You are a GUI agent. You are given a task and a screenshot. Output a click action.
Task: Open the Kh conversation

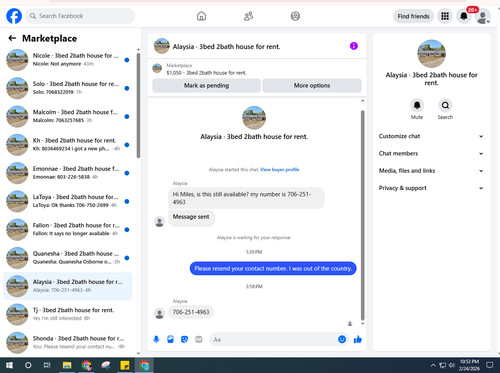pyautogui.click(x=68, y=145)
